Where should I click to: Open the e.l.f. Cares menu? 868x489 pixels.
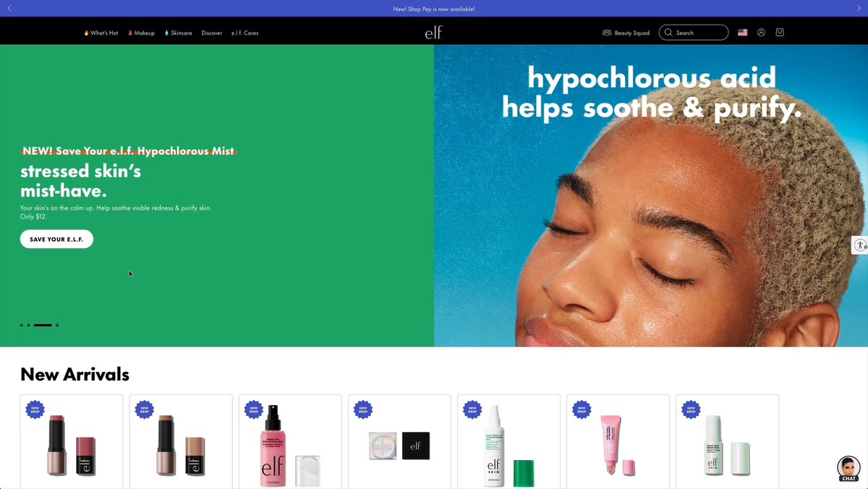tap(244, 33)
